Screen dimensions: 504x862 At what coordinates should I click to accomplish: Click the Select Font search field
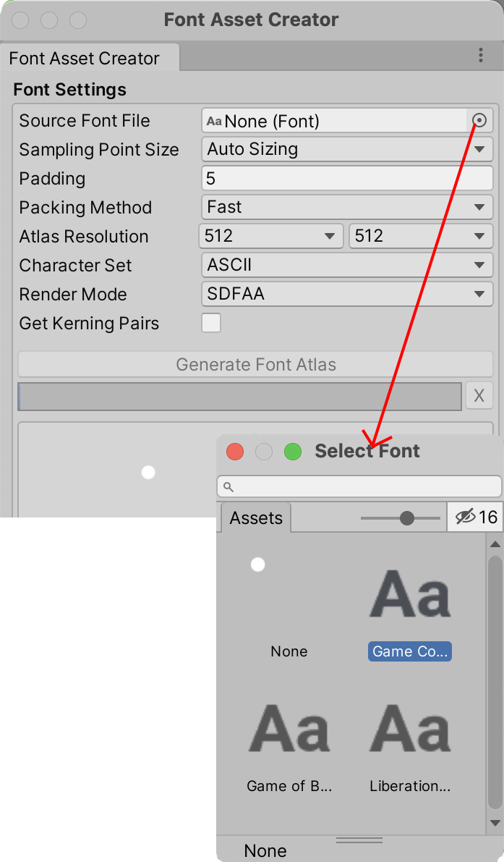click(x=365, y=486)
